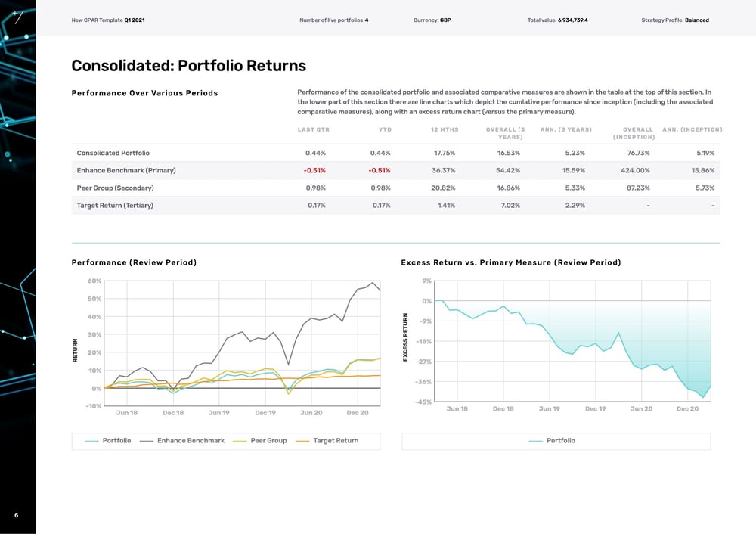The height and width of the screenshot is (534, 756).
Task: Click the -27% label on EXCESS RETURN axis
Action: point(423,362)
